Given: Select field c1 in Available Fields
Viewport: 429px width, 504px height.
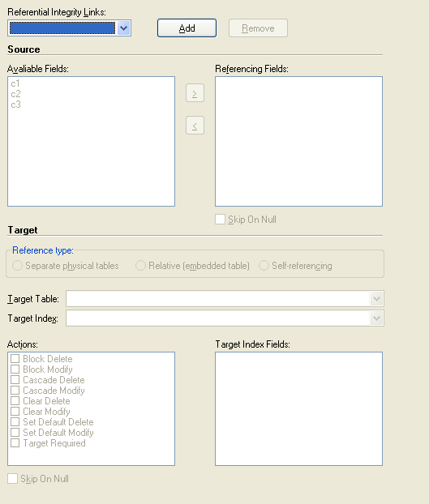Looking at the screenshot, I should coord(15,83).
